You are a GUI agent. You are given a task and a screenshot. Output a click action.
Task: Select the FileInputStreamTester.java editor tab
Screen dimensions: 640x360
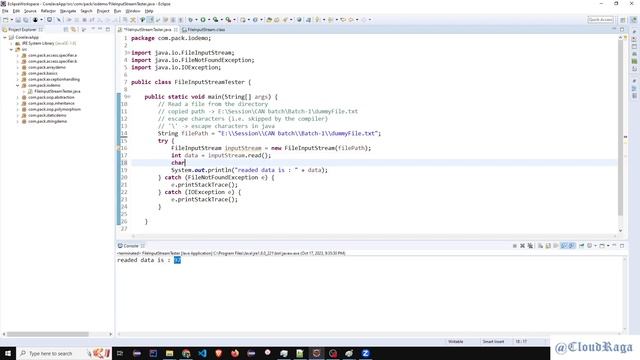pos(147,30)
